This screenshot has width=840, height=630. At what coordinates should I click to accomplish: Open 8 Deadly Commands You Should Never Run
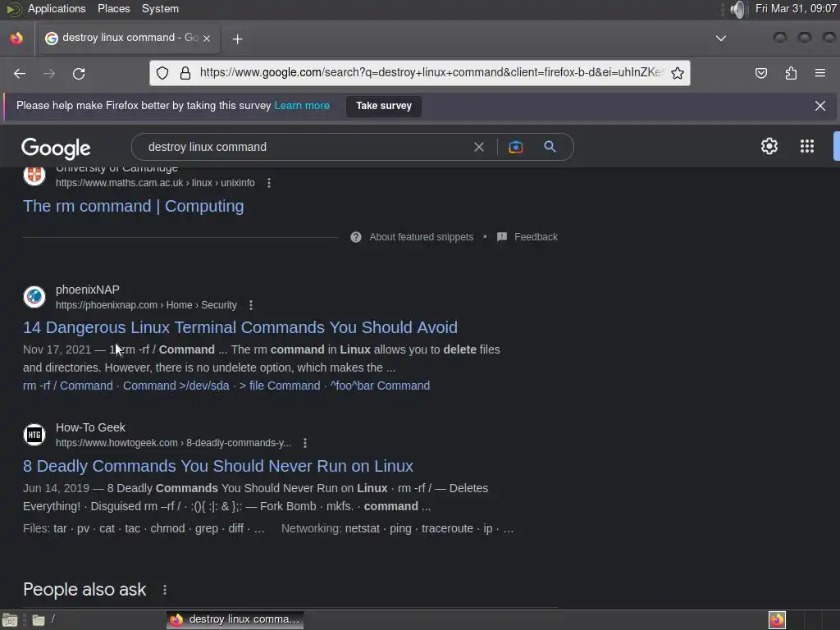[218, 466]
